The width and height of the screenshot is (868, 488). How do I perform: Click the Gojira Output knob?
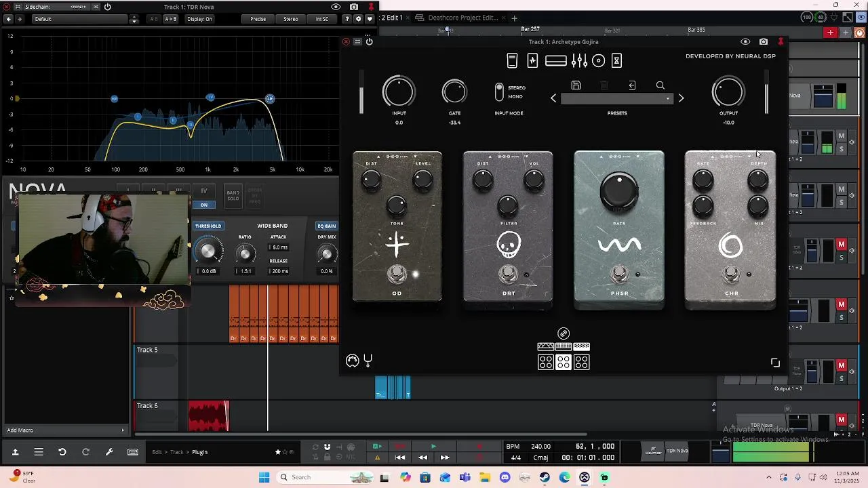(x=728, y=92)
